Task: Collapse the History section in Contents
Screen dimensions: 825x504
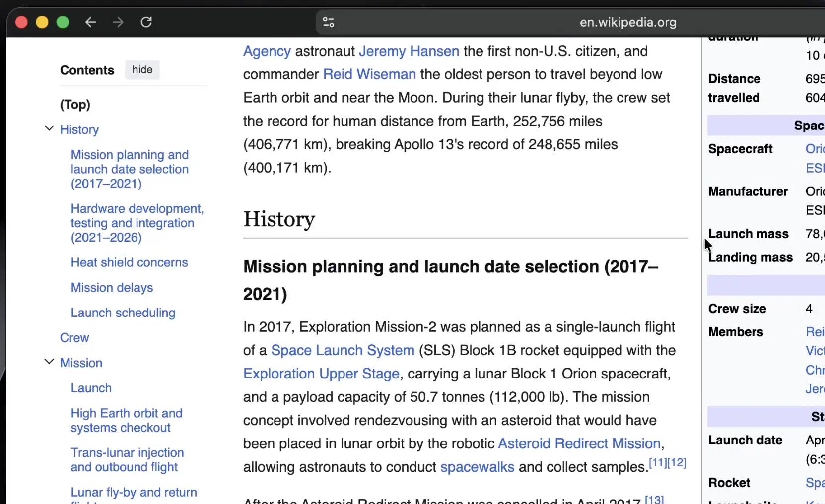Action: coord(48,128)
